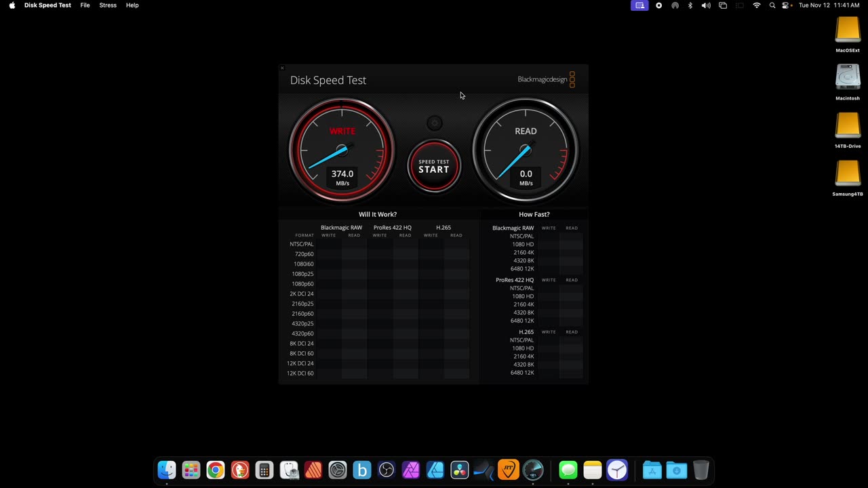The width and height of the screenshot is (868, 488).
Task: Launch OBS Studio from the Dock
Action: point(387,470)
